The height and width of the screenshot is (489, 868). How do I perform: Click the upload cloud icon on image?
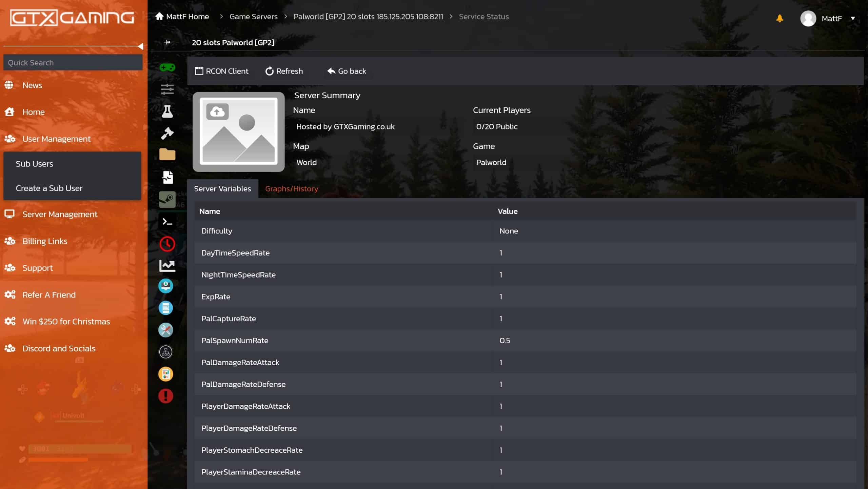pos(217,111)
